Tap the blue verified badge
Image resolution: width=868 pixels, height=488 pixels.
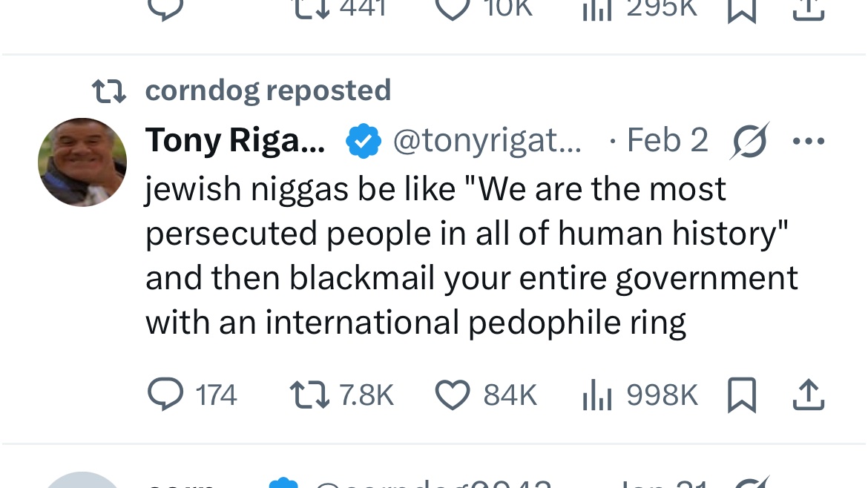pyautogui.click(x=364, y=141)
